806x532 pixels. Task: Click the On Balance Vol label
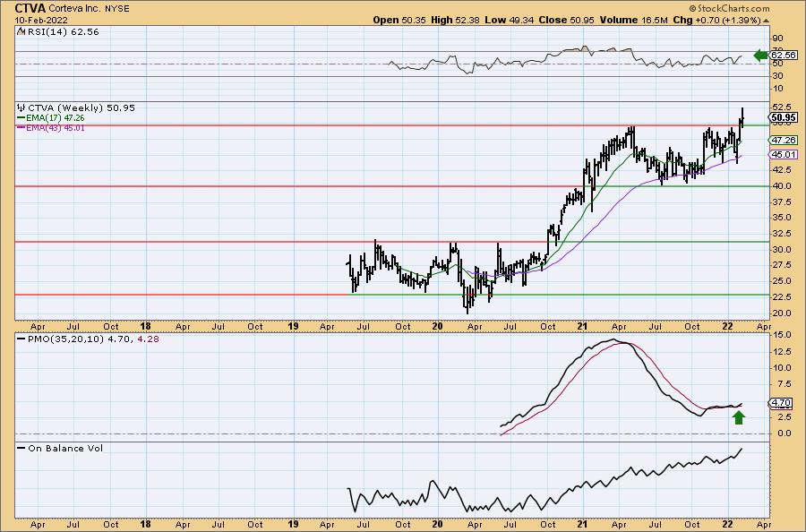point(65,449)
